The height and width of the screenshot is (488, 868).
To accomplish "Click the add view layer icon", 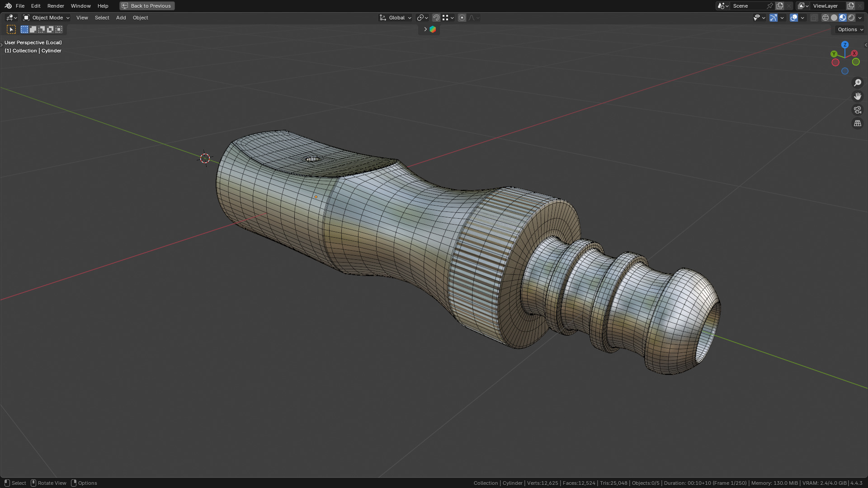I will coord(851,6).
